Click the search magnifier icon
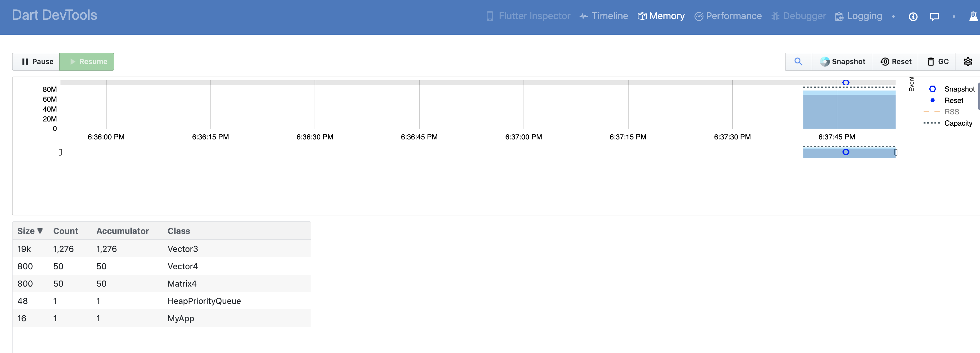980x353 pixels. click(x=798, y=61)
